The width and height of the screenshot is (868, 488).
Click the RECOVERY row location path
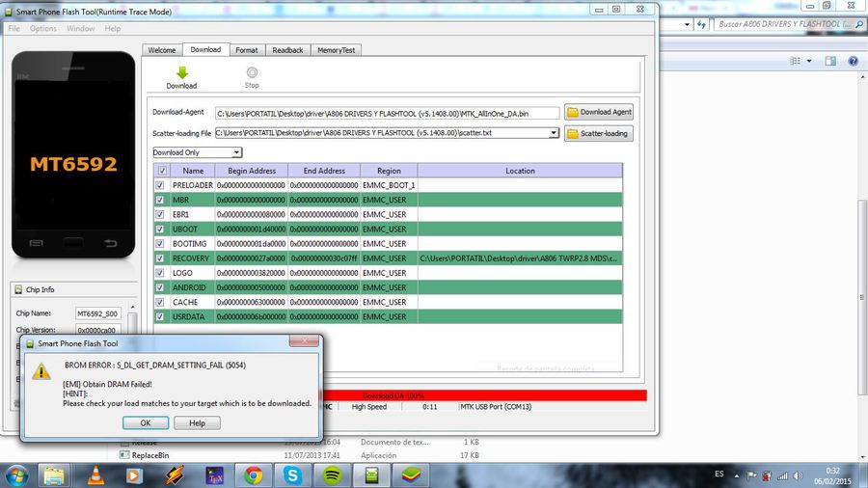click(x=519, y=258)
